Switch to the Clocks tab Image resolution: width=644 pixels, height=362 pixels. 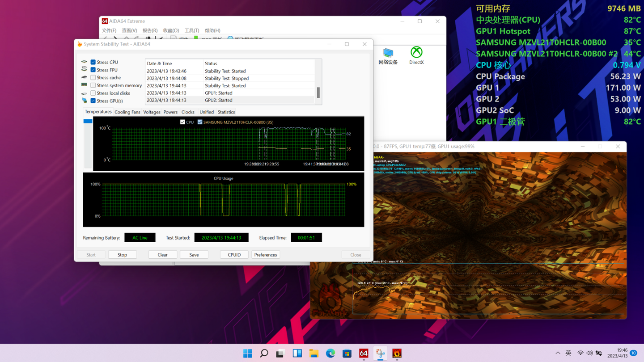[188, 112]
